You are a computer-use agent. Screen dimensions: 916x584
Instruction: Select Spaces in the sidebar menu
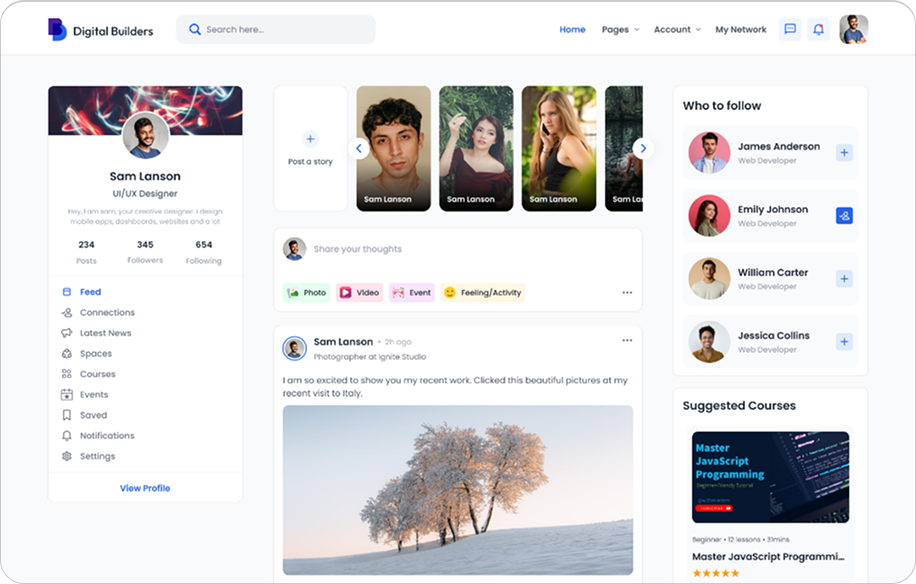(x=96, y=353)
